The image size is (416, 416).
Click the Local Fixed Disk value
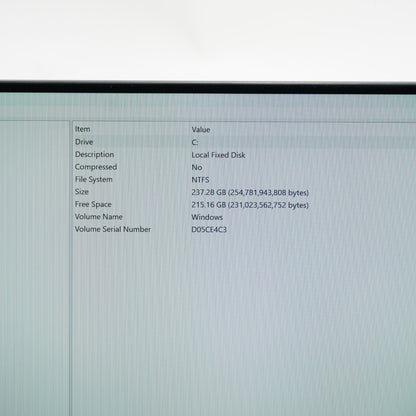218,155
